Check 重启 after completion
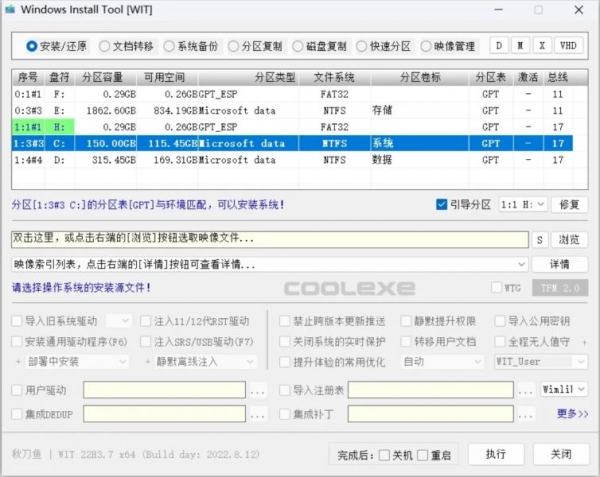This screenshot has width=600, height=477. [422, 455]
